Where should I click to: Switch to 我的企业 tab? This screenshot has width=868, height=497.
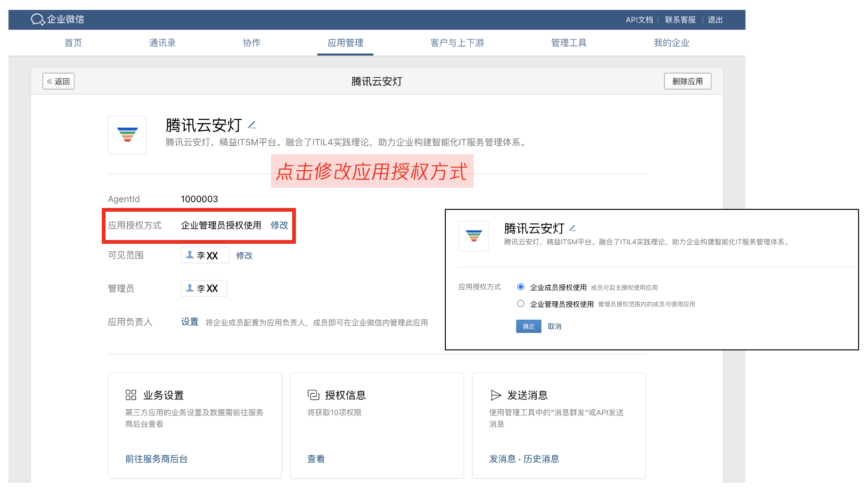671,43
